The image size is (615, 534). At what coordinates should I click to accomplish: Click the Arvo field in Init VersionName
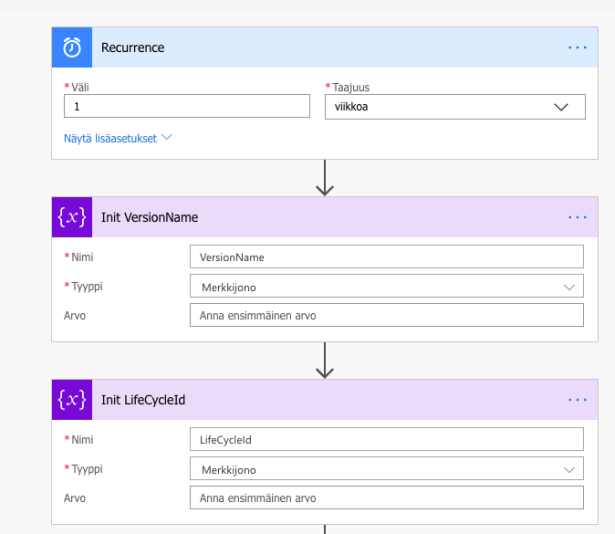point(386,316)
